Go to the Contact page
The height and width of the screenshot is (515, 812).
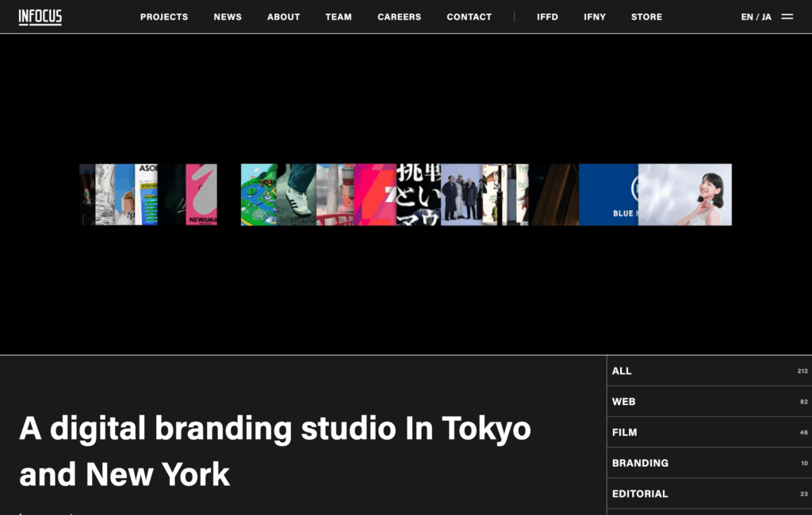click(x=469, y=17)
